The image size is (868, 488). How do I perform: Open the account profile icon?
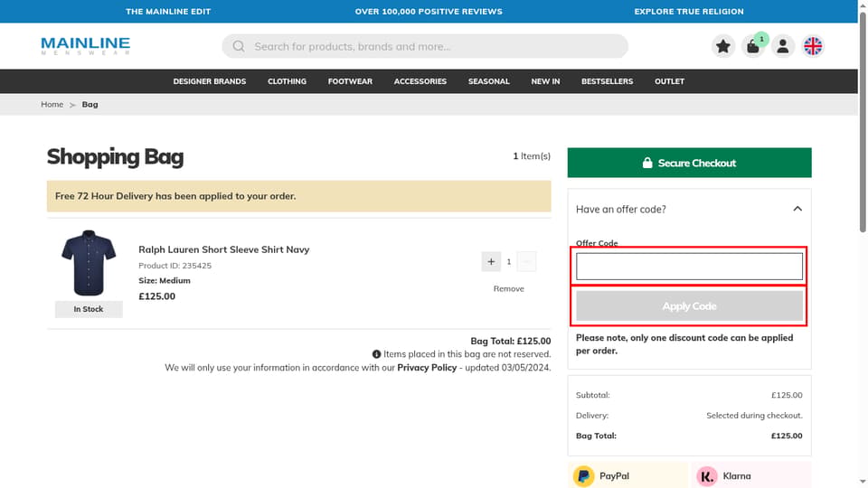point(783,46)
